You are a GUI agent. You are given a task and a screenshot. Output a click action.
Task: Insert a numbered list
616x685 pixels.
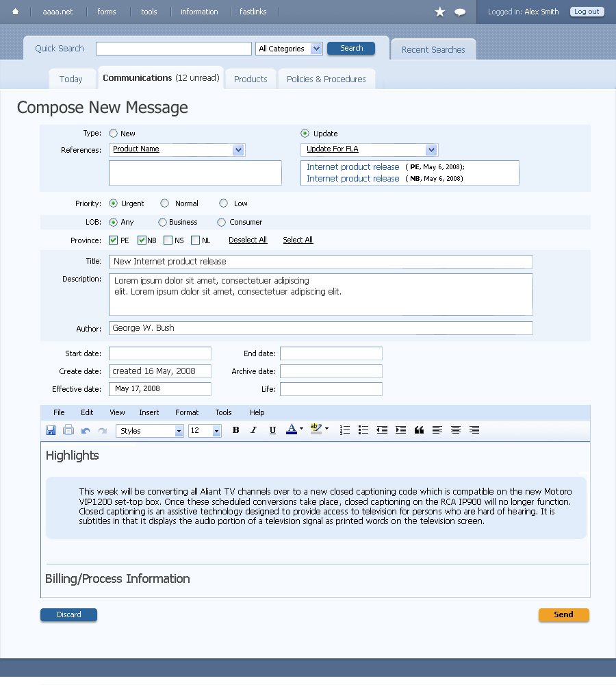pyautogui.click(x=345, y=430)
